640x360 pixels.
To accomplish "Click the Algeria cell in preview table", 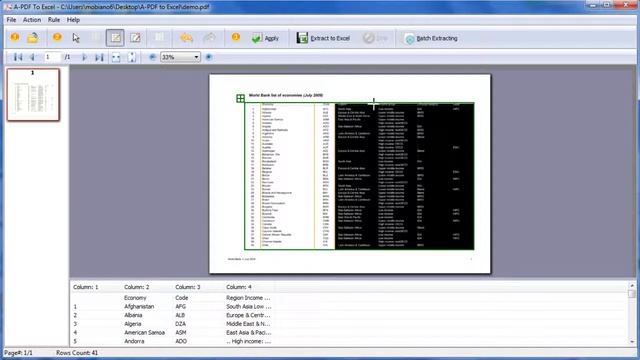I will pos(133,324).
